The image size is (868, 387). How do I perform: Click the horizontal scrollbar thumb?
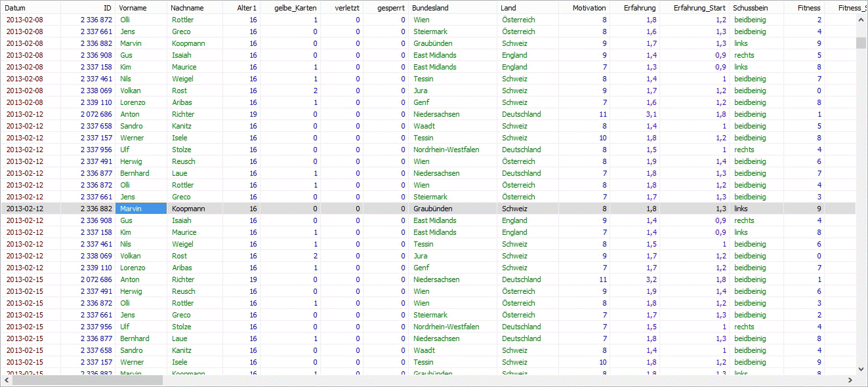(x=87, y=380)
